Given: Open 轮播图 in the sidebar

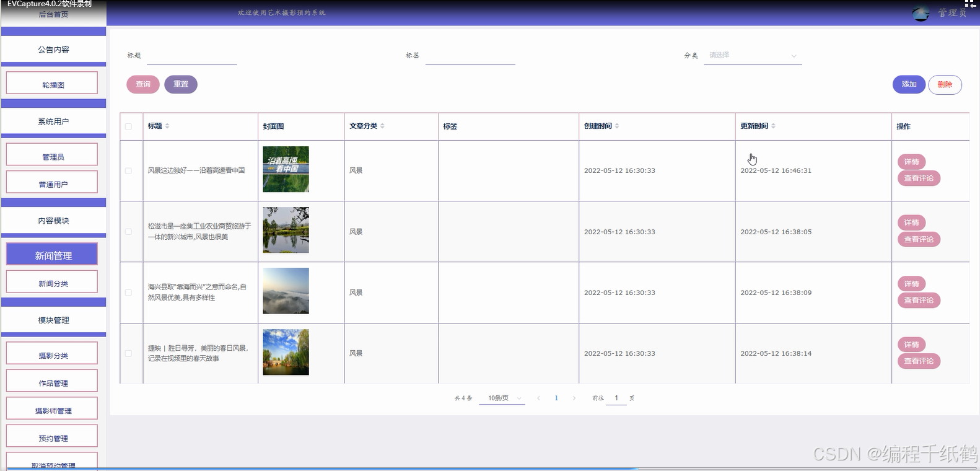Looking at the screenshot, I should [x=52, y=83].
